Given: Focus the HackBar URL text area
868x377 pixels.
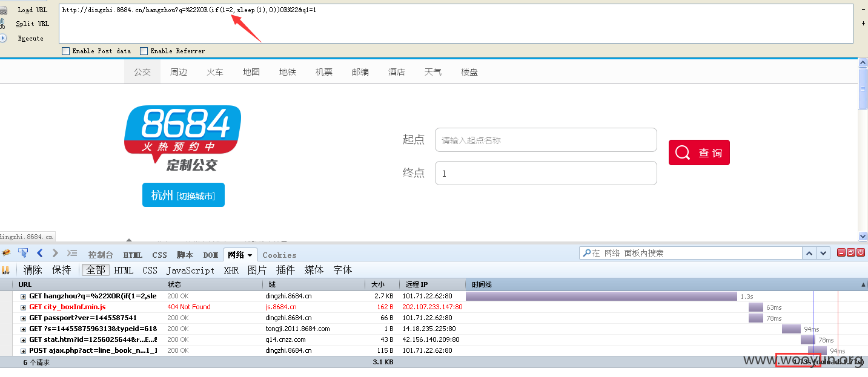Looking at the screenshot, I should pyautogui.click(x=456, y=23).
